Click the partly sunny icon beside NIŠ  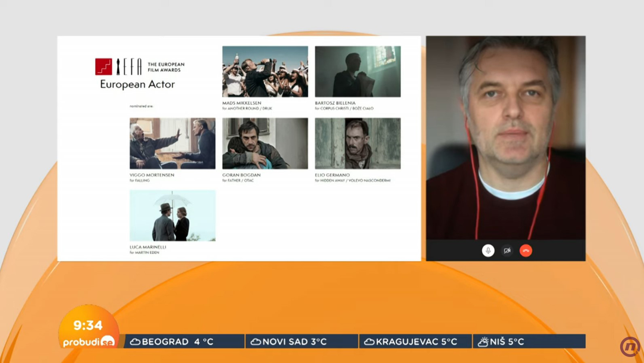click(x=483, y=342)
